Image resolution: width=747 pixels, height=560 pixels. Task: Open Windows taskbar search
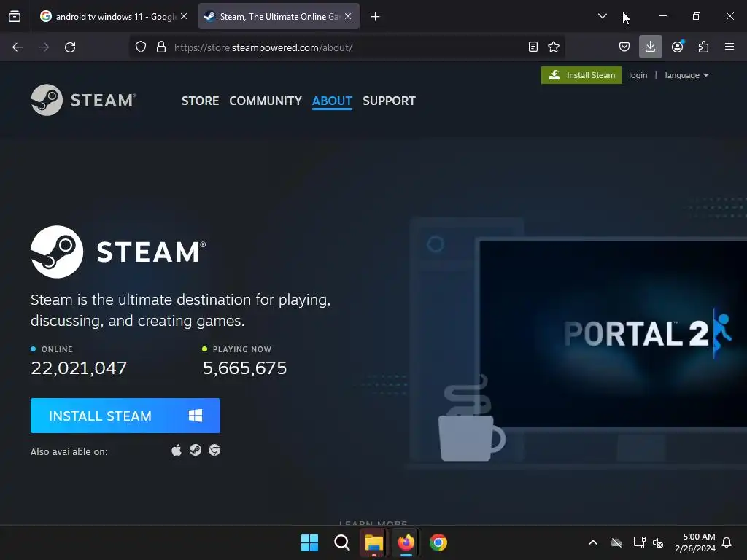pos(341,542)
